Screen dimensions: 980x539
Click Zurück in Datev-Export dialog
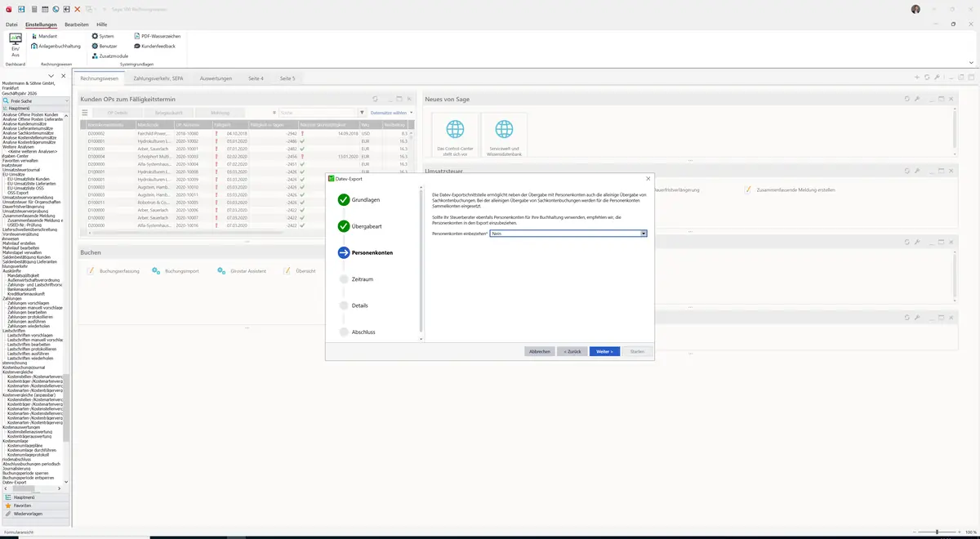pyautogui.click(x=572, y=351)
